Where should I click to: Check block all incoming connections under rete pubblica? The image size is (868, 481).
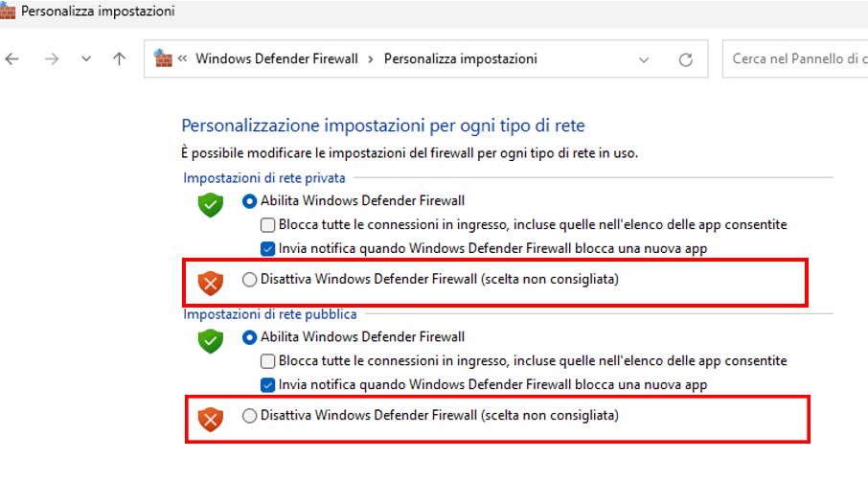pyautogui.click(x=268, y=361)
